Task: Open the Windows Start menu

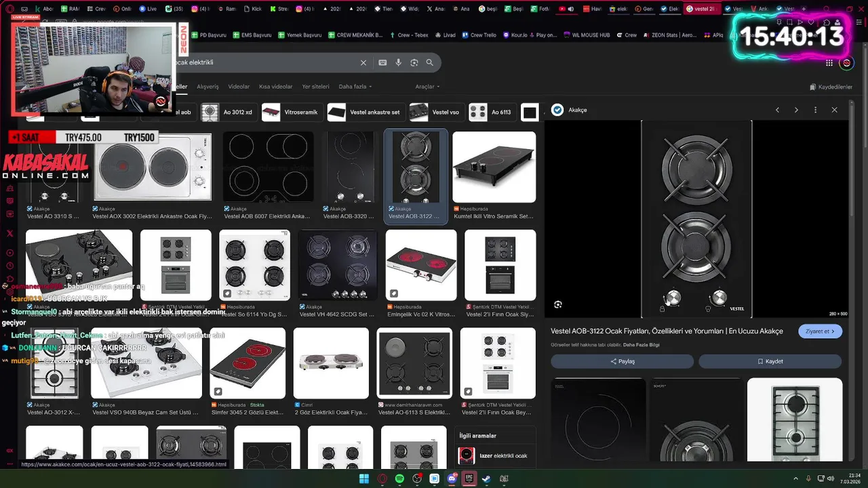Action: point(364,479)
